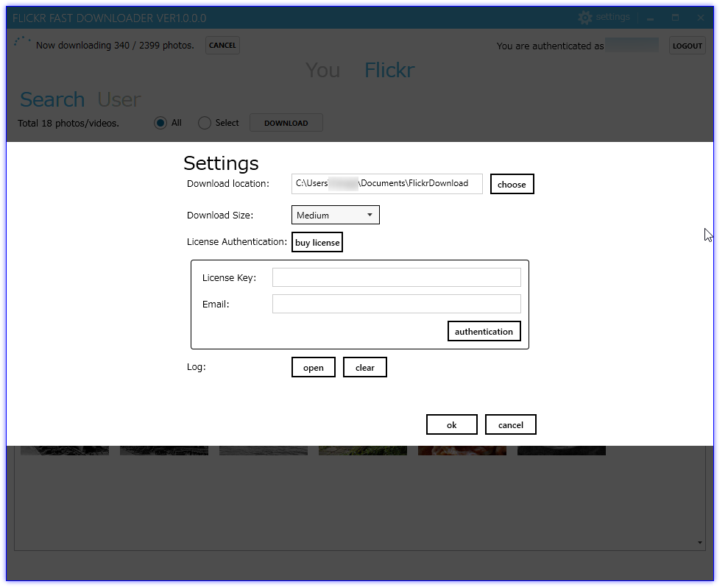Image resolution: width=728 pixels, height=587 pixels.
Task: Open the Search tab
Action: pos(52,100)
